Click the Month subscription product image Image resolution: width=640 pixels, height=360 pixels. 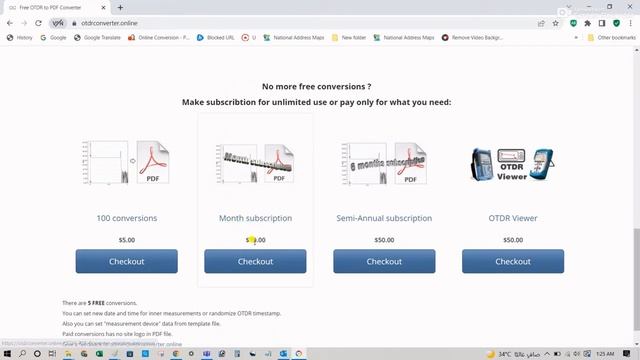tap(255, 163)
